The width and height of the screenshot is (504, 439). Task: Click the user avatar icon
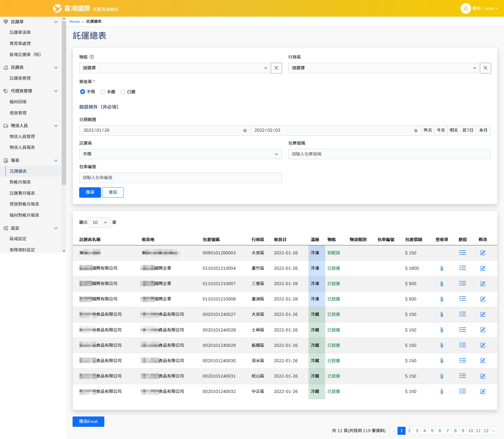[x=465, y=8]
